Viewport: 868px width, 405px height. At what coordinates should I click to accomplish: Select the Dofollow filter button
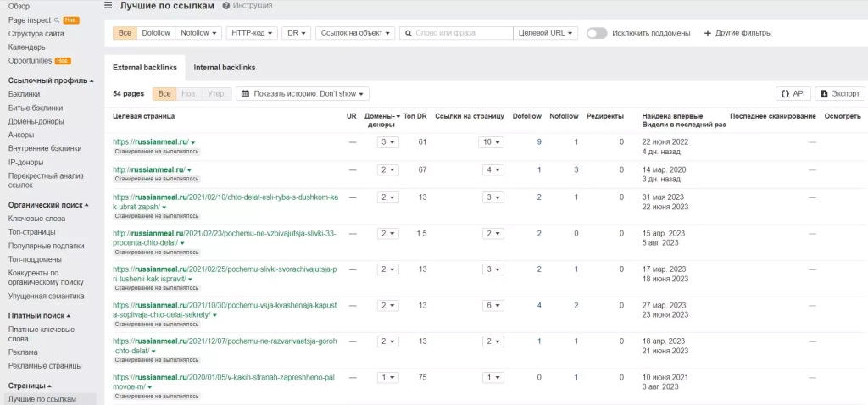pos(156,33)
